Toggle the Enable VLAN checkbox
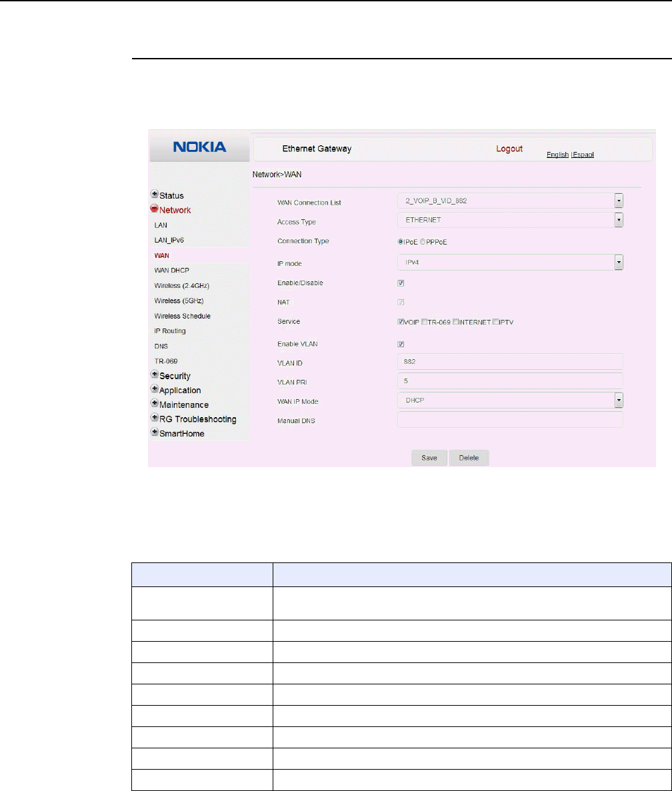The width and height of the screenshot is (672, 791). (401, 344)
